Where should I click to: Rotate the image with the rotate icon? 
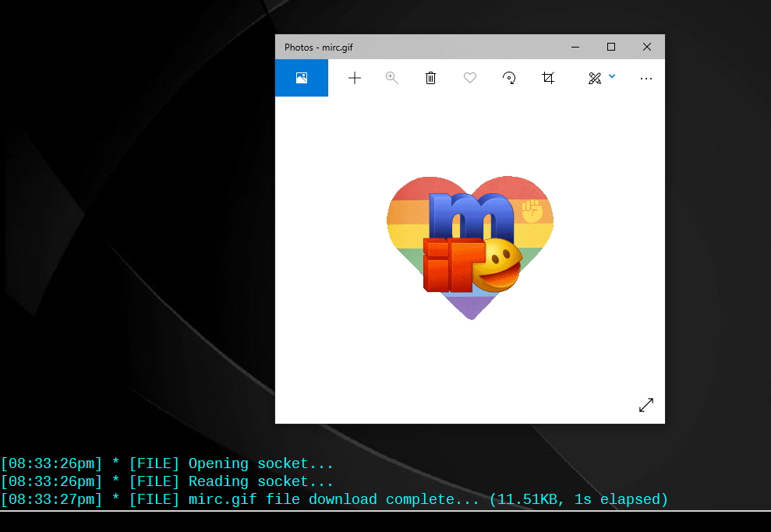coord(509,78)
